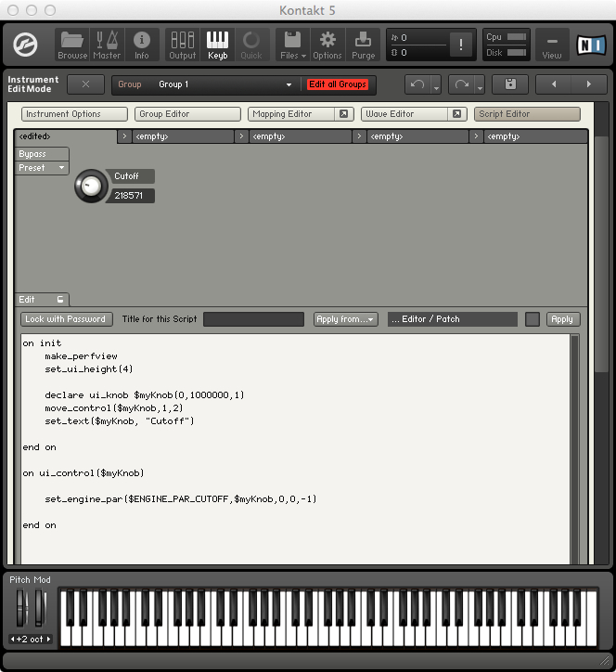Open the Apply from... dropdown
616x672 pixels.
345,319
